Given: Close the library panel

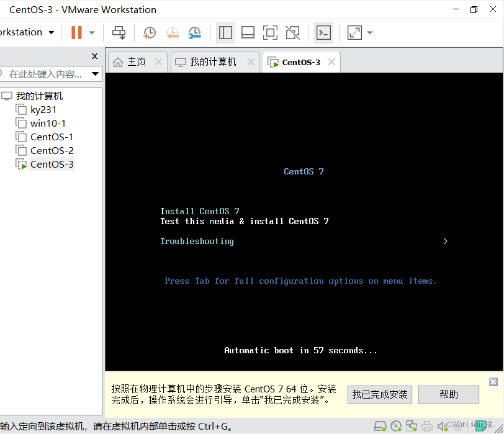Looking at the screenshot, I should pyautogui.click(x=94, y=57).
